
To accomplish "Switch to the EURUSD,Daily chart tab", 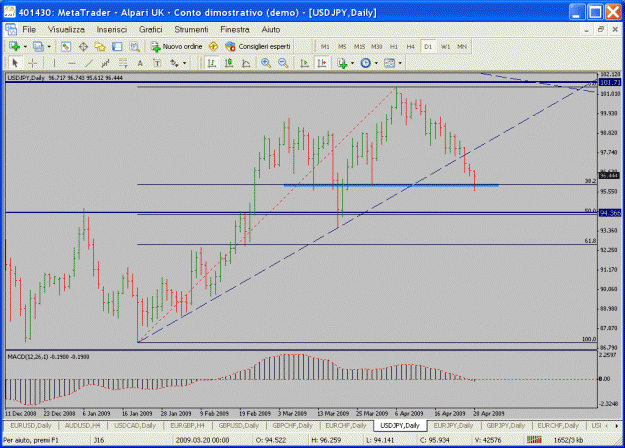I will pos(31,426).
